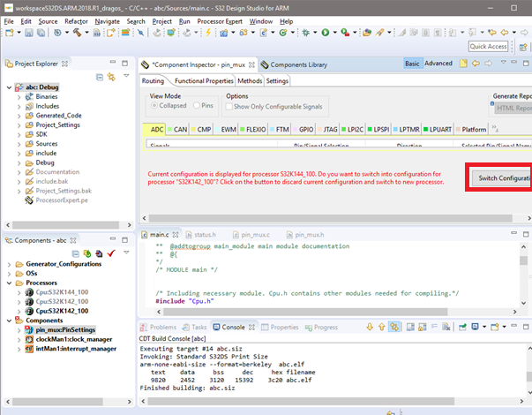Click the editor vertical scrollbar down arrow

tap(523, 303)
